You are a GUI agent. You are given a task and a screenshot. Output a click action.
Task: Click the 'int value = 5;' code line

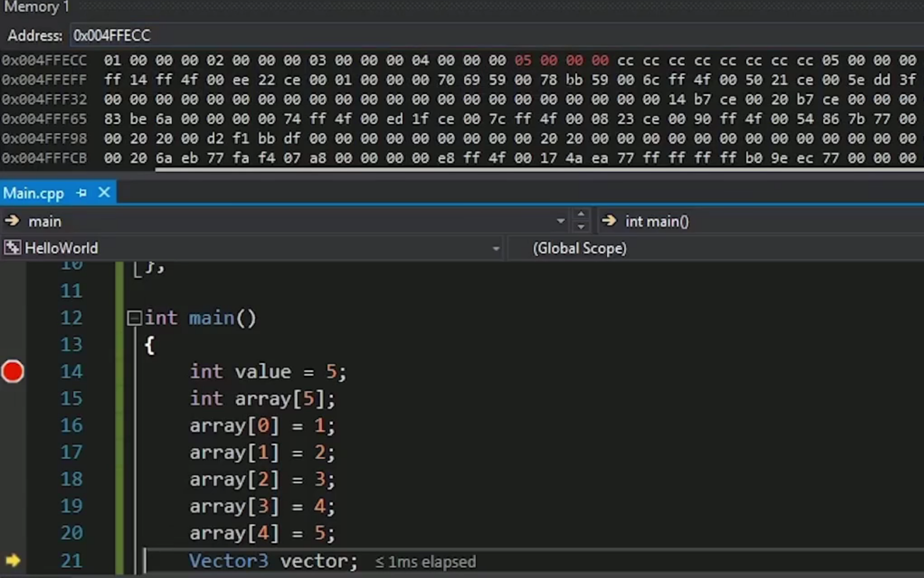[x=268, y=372]
